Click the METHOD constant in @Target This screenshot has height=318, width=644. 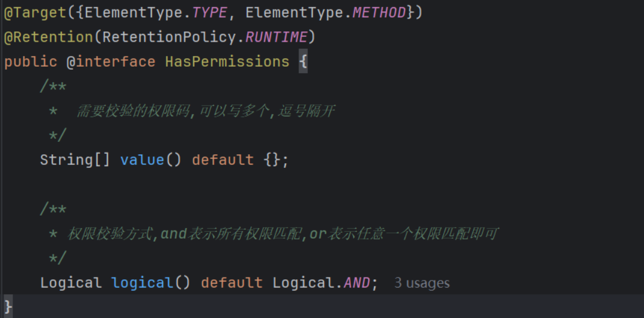(379, 13)
